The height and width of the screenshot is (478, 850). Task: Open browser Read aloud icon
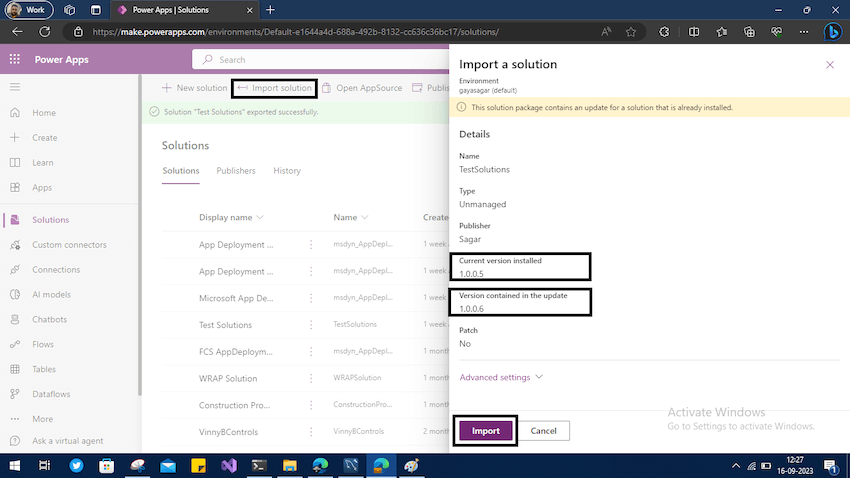pos(606,32)
